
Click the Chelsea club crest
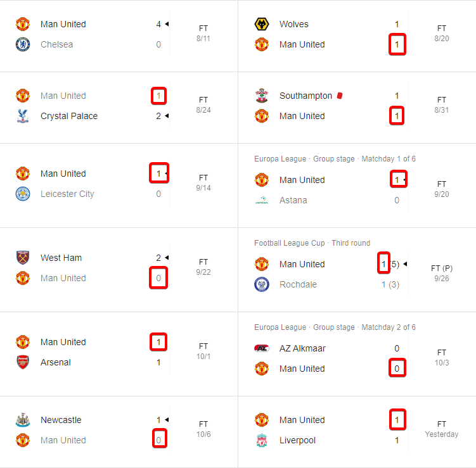click(23, 44)
